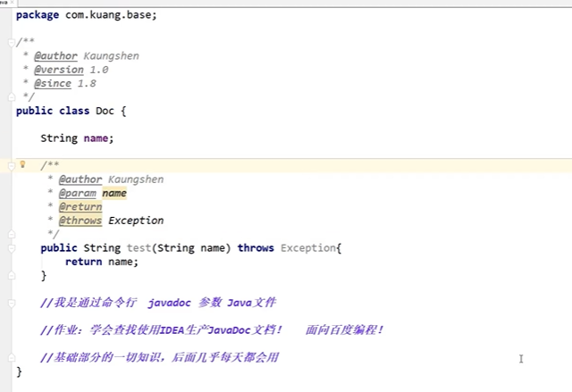The width and height of the screenshot is (572, 392).
Task: Click 'Java文件' in the first comment
Action: point(252,303)
